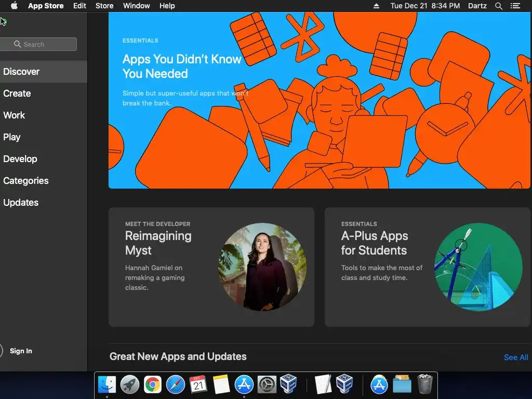Image resolution: width=532 pixels, height=399 pixels.
Task: Click ESSENTIALS label above A-Plus Apps
Action: coord(359,224)
